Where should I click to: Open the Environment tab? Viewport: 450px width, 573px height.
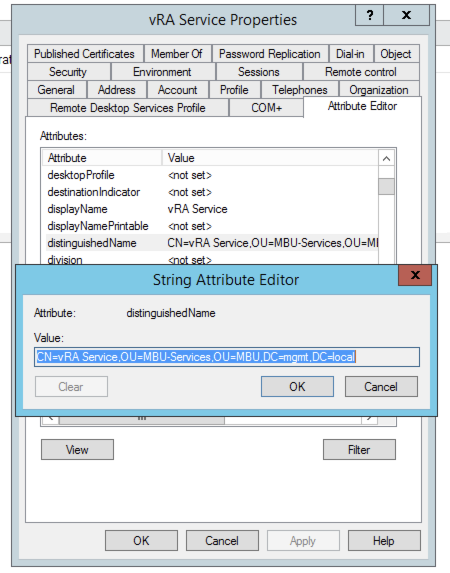coord(162,72)
